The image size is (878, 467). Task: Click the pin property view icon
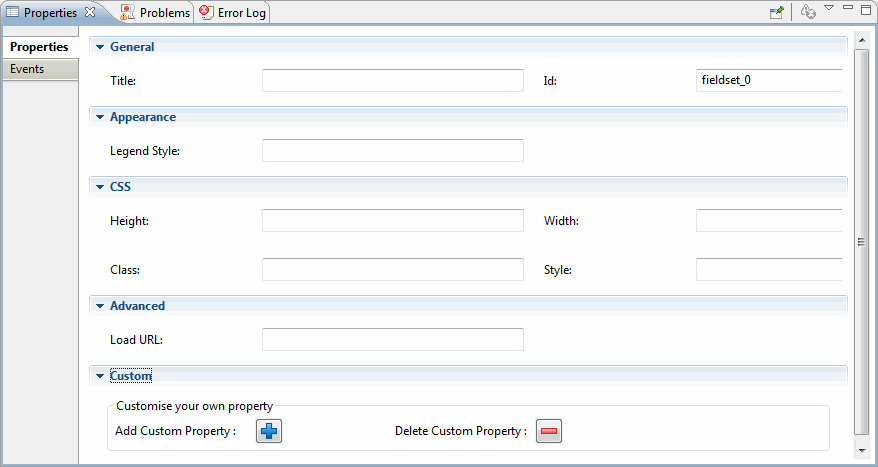click(x=777, y=12)
